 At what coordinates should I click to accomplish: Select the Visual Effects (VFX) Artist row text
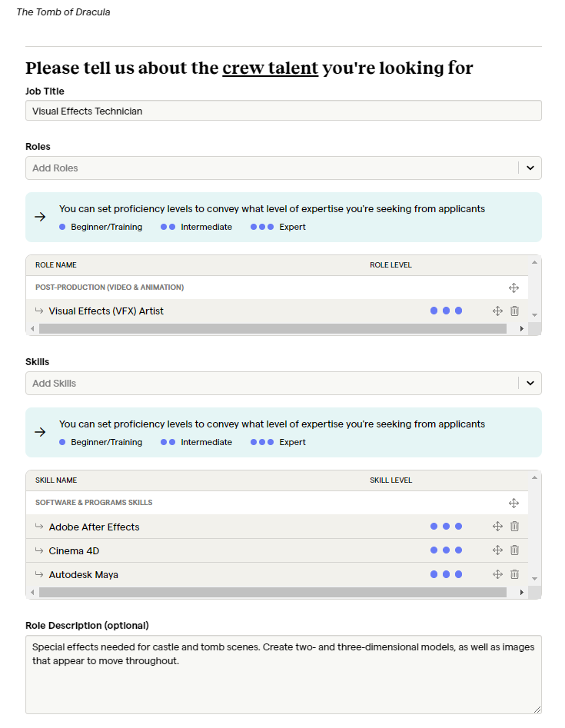click(x=106, y=311)
